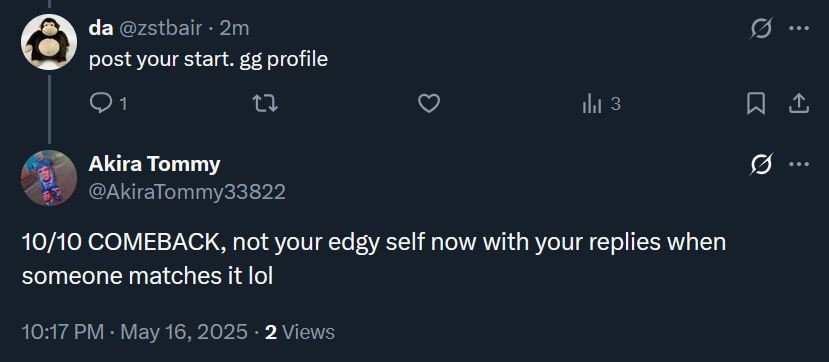
Task: Click the 10:17 PM · May 16, 2025 timestamp
Action: 134,332
